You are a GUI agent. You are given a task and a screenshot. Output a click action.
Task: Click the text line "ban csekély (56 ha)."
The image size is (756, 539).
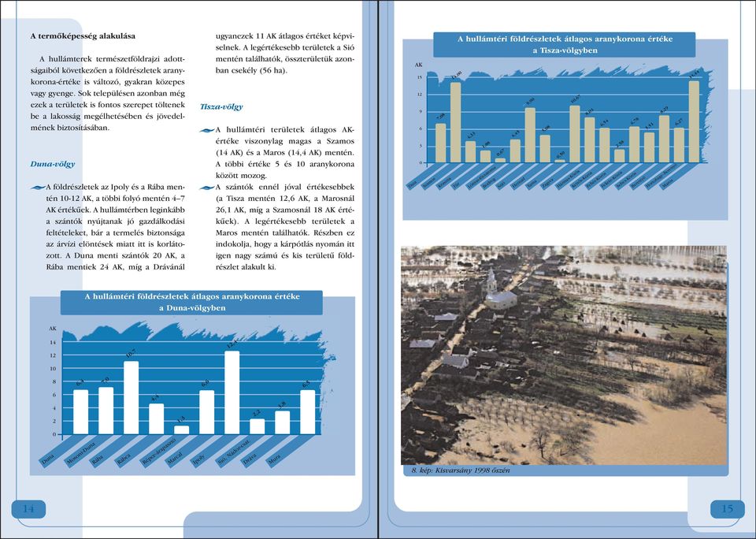251,70
